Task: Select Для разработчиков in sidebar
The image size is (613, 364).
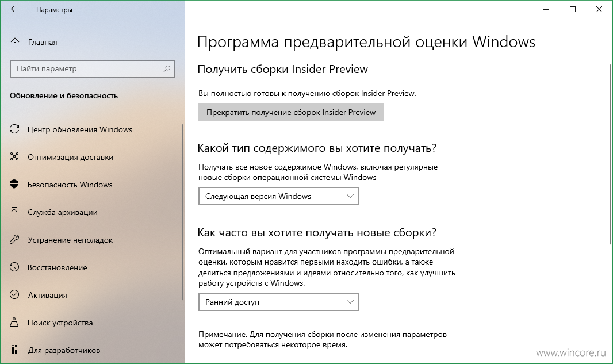Action: pos(64,350)
